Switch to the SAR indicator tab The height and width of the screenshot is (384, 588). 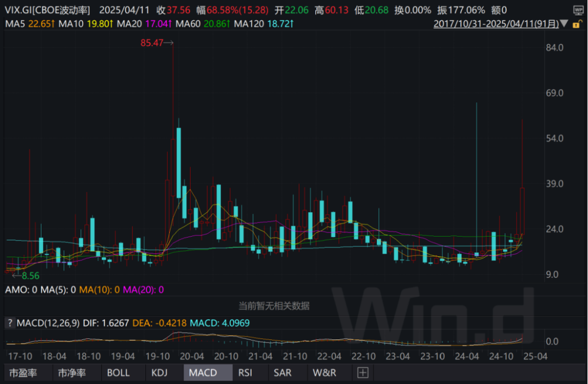tap(283, 373)
